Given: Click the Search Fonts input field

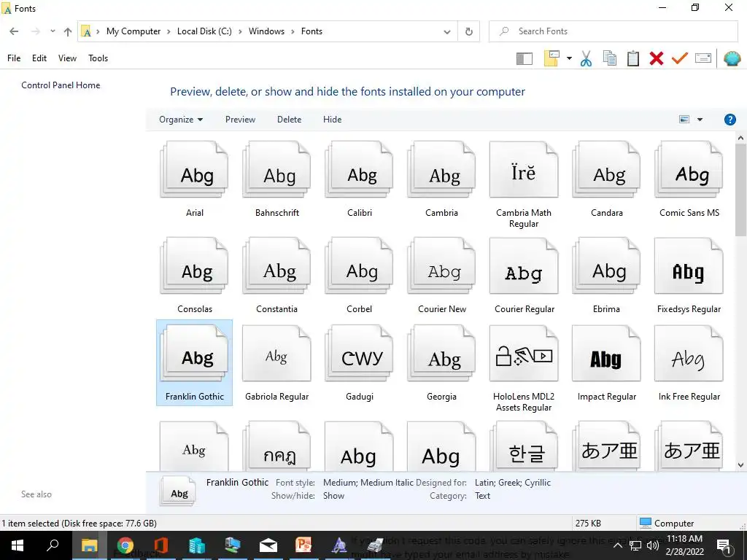Looking at the screenshot, I should [613, 31].
